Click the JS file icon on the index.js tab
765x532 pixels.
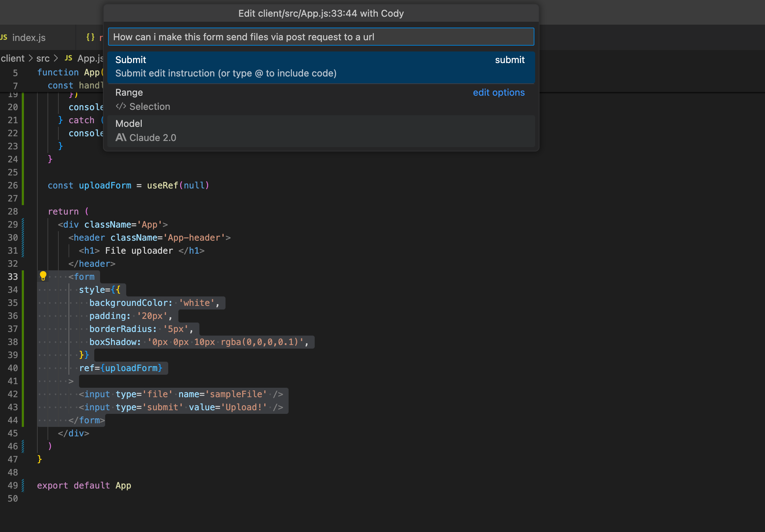coord(4,37)
